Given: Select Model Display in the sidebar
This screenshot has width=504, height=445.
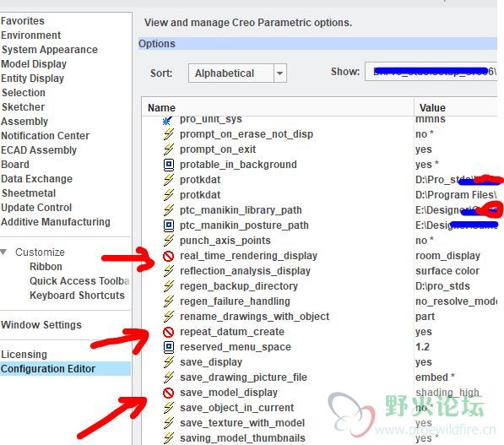Looking at the screenshot, I should [x=34, y=64].
